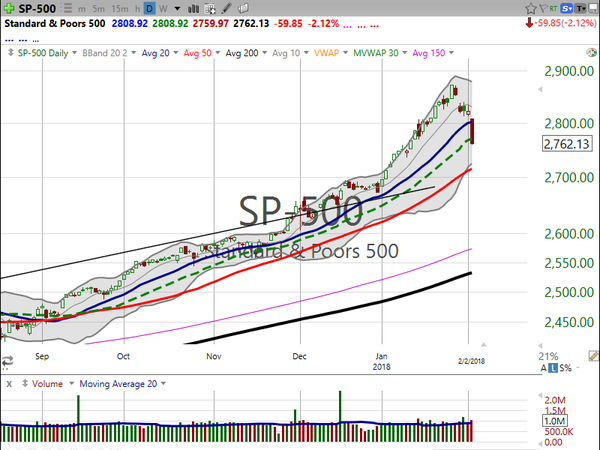
Task: Expand the Avg 50 indicator dropdown
Action: point(218,52)
